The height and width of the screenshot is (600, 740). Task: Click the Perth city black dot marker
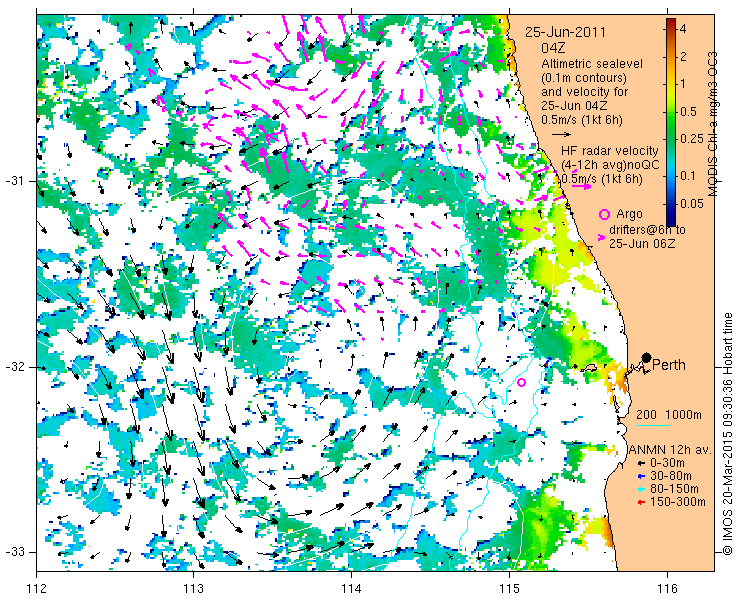coord(646,358)
